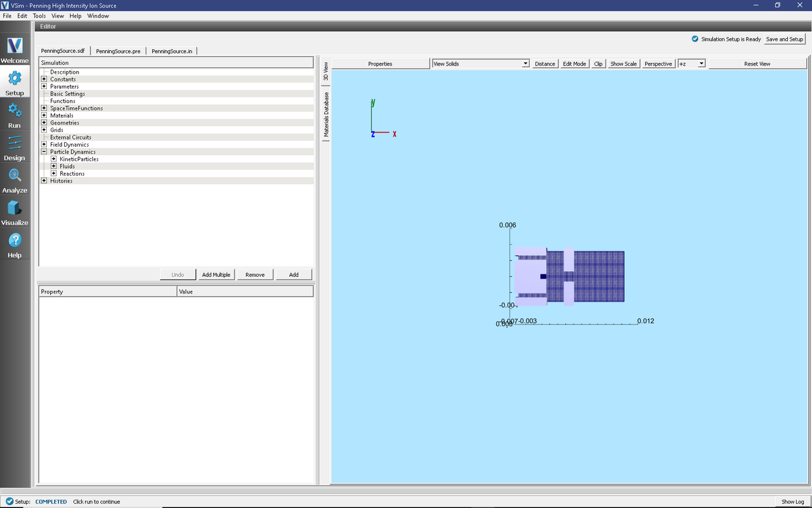The image size is (812, 508).
Task: Select the External Circuits tree item
Action: (71, 137)
